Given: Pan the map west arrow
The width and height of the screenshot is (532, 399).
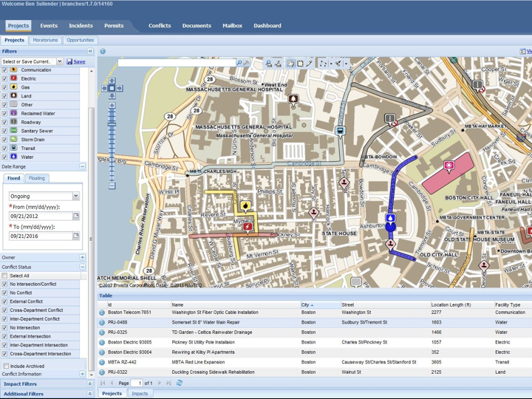Looking at the screenshot, I should coord(104,88).
